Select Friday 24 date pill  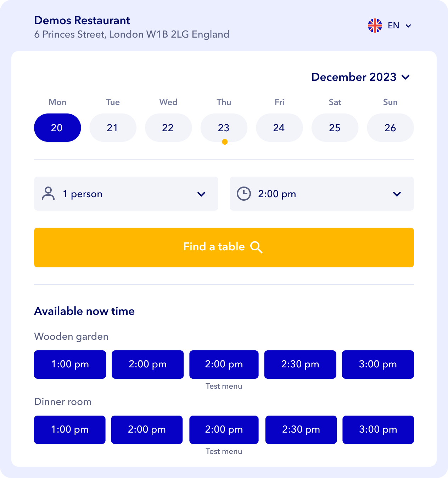tap(279, 128)
